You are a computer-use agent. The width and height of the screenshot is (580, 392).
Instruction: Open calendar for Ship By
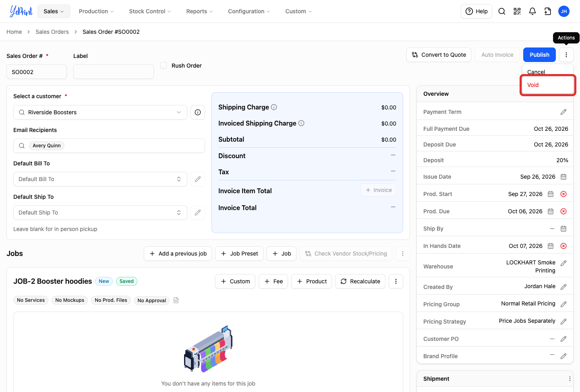tap(563, 229)
